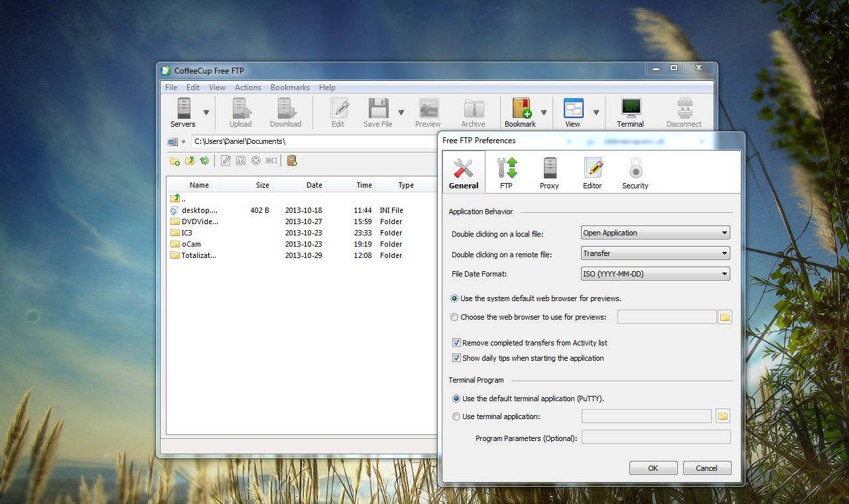Open the Help menu
Screen dimensions: 849x504
point(327,88)
